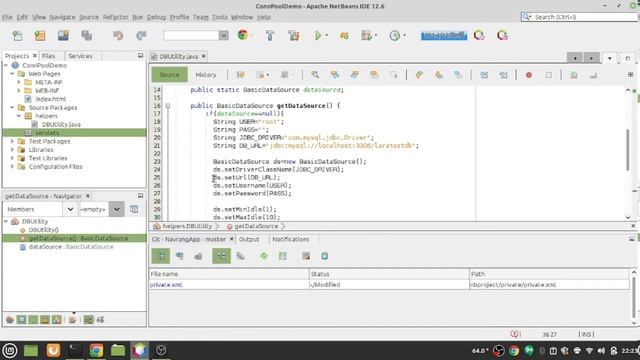Expand the Configuration Files node
This screenshot has height=360, width=640.
click(x=12, y=167)
